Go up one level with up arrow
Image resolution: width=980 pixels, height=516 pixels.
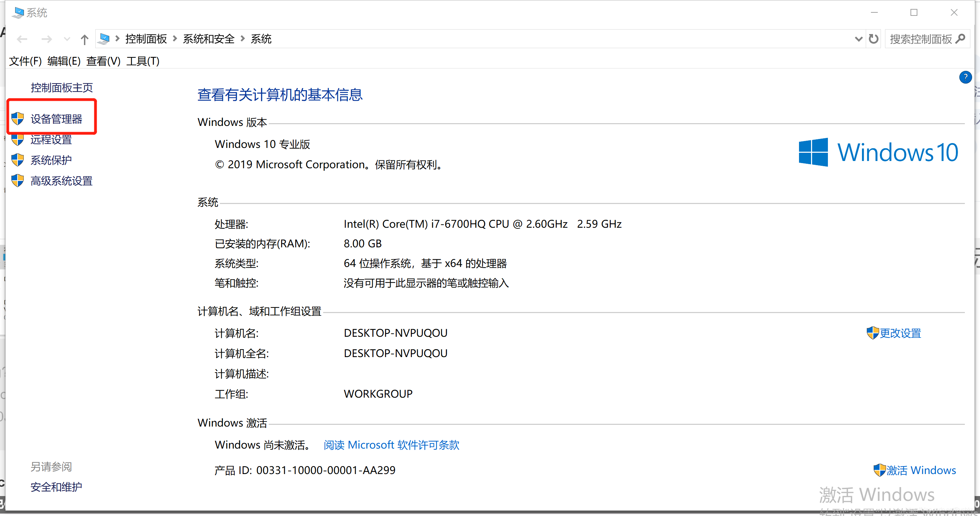tap(84, 39)
